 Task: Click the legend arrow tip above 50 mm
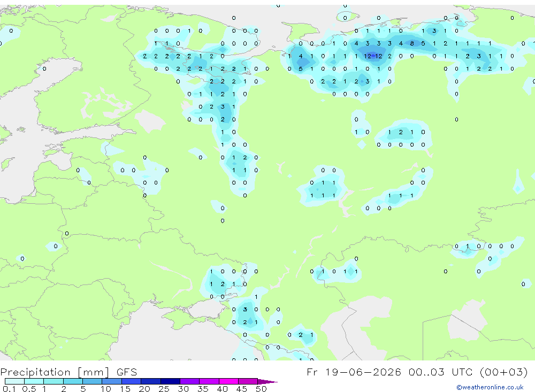point(268,381)
